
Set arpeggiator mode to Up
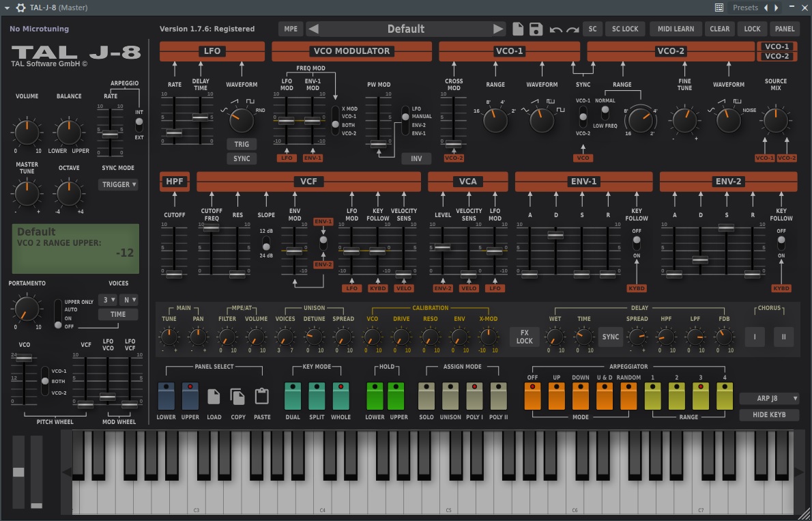click(x=557, y=396)
